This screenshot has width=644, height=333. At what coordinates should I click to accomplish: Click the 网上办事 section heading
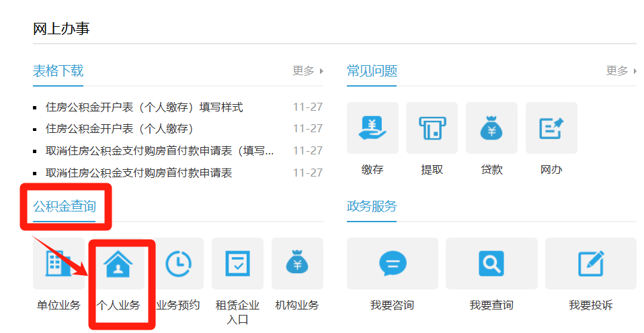pyautogui.click(x=61, y=29)
